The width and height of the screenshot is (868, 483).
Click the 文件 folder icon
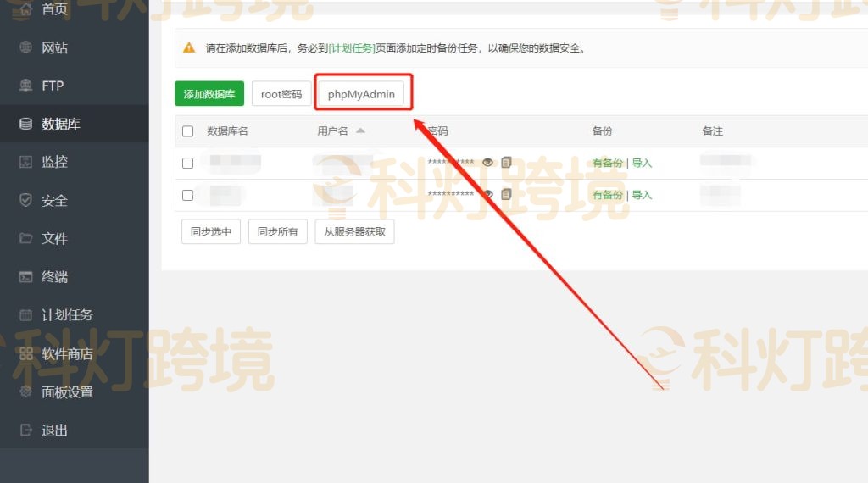point(25,238)
